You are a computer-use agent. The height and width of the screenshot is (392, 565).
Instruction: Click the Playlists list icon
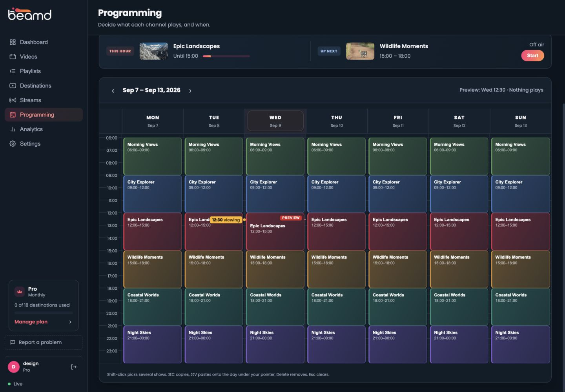click(x=13, y=71)
